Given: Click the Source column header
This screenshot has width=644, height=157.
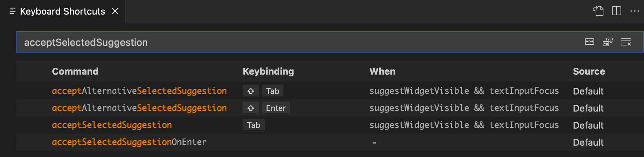Looking at the screenshot, I should [x=589, y=71].
